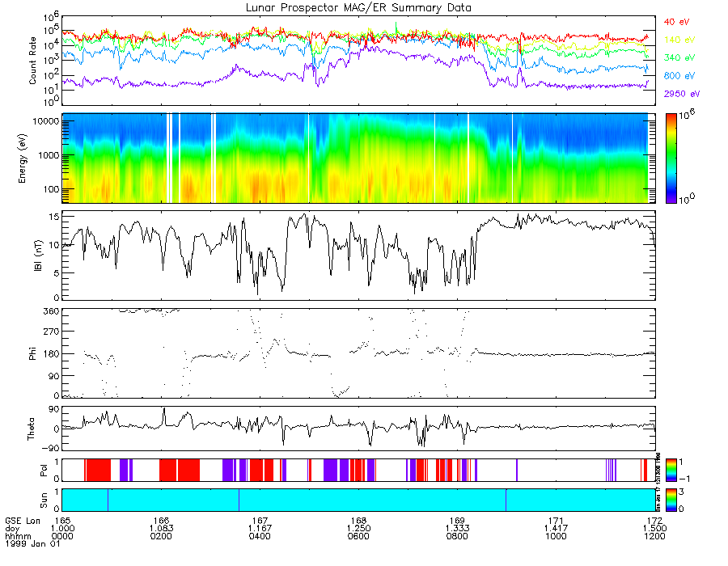Click the purple '2950 eV' legend label
This screenshot has width=728, height=566.
tap(682, 94)
